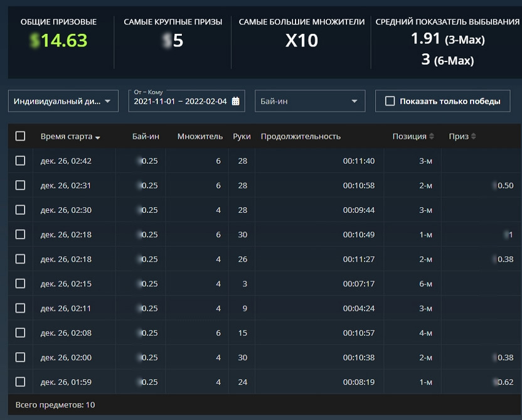Select the checkbox for дек. 26, 01:59 row
Screen dimensions: 522x420
coord(20,382)
